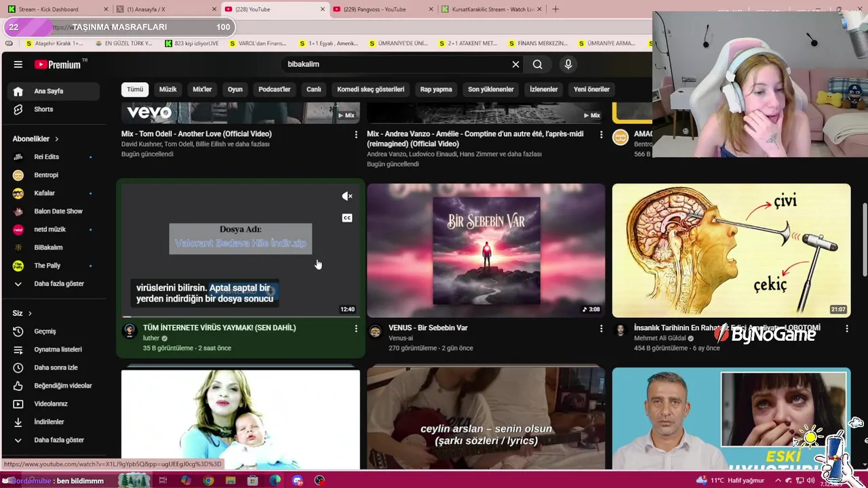Open options for VENUS Bir Sebebin Var
Viewport: 868px width, 488px height.
tap(601, 329)
